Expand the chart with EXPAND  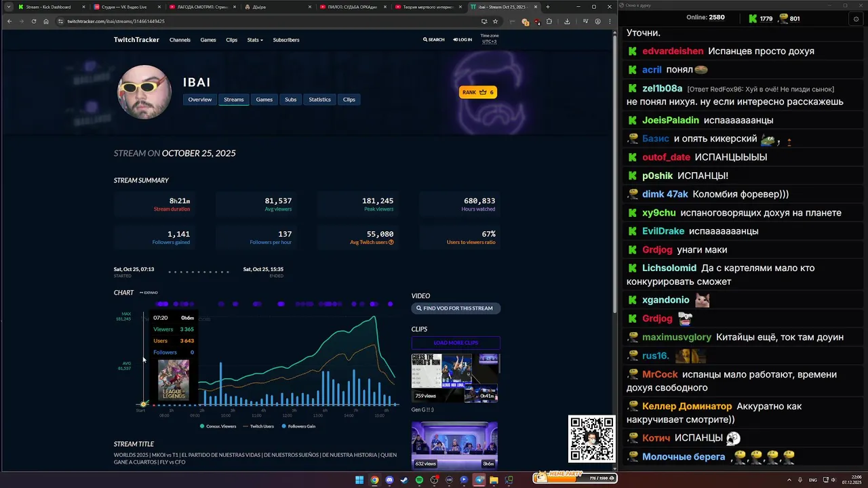[x=149, y=293]
